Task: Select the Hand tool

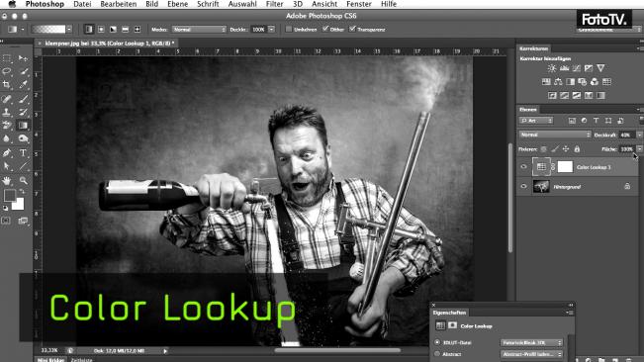Action: pos(7,181)
